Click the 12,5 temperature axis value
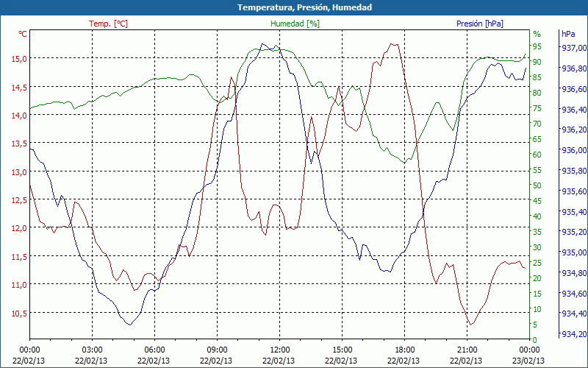588x368 pixels. [20, 200]
